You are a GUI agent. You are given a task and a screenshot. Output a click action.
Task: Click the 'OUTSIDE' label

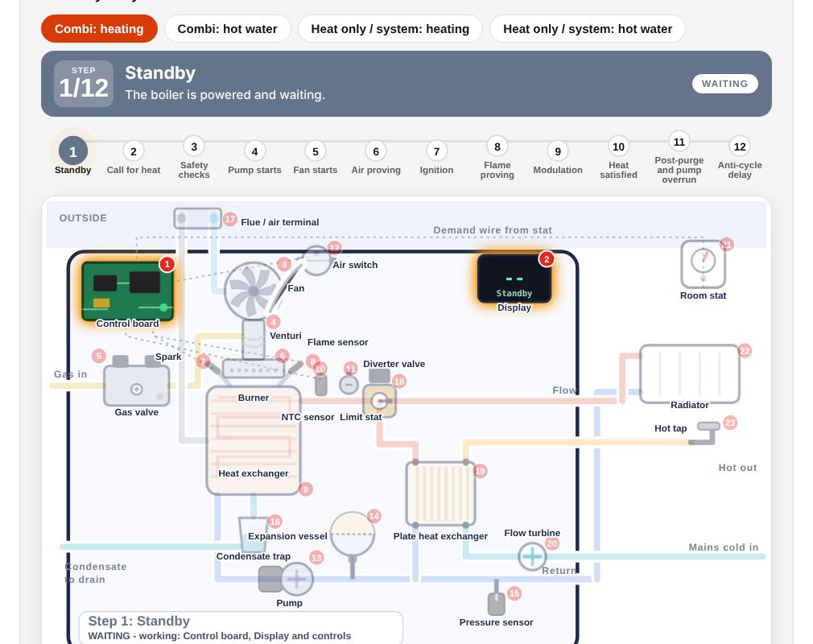(83, 218)
